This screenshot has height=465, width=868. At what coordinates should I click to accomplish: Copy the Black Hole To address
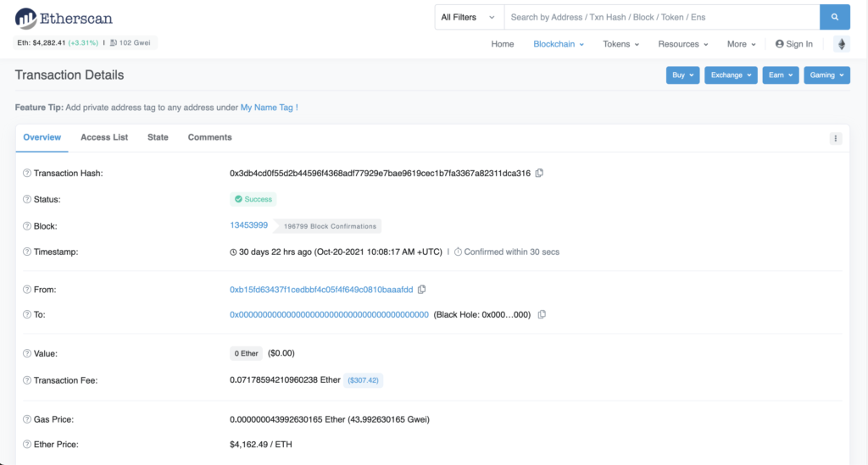point(542,314)
